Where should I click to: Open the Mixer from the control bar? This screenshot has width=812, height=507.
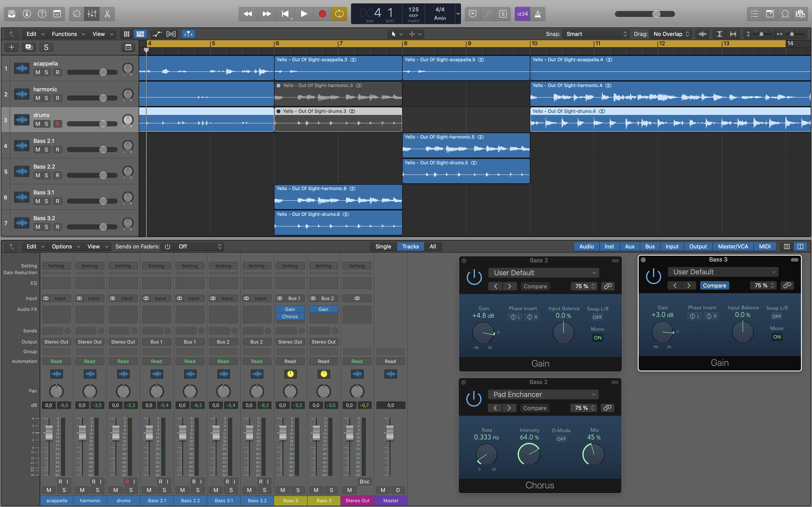pos(92,14)
